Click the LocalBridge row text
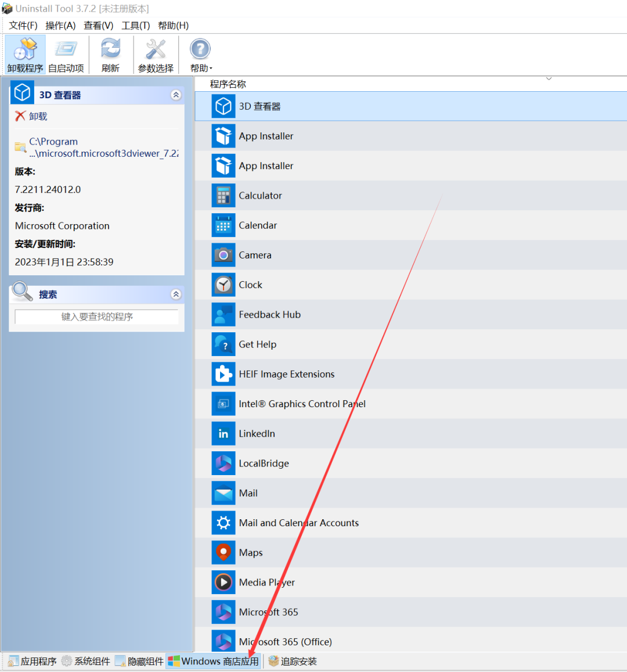 click(x=264, y=463)
